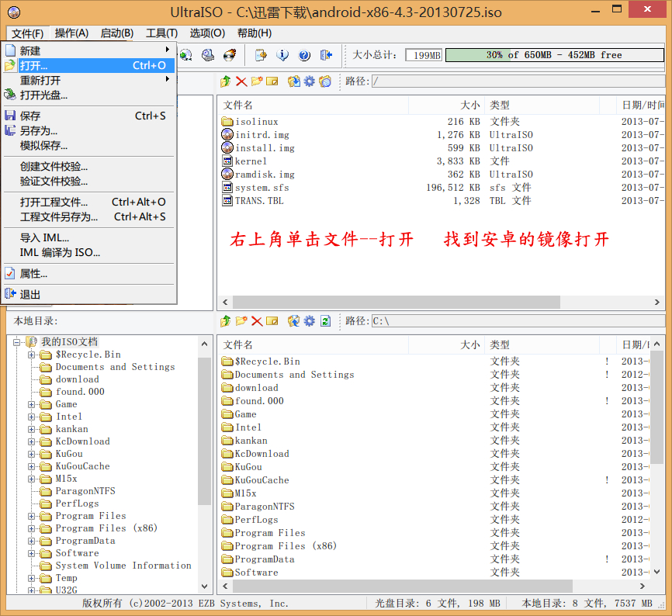The image size is (672, 616).
Task: Click the green refresh icon in local directory toolbar
Action: click(325, 321)
